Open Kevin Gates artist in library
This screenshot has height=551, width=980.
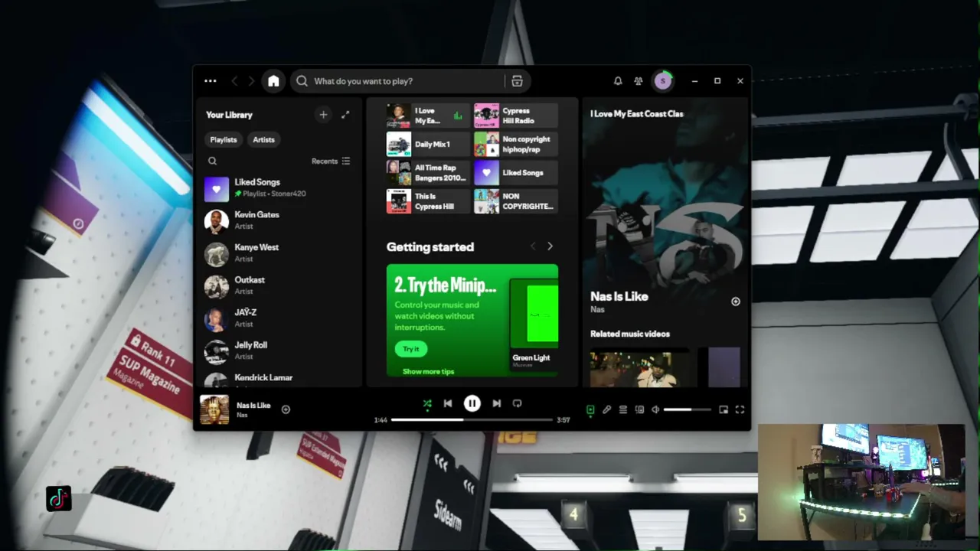coord(279,221)
